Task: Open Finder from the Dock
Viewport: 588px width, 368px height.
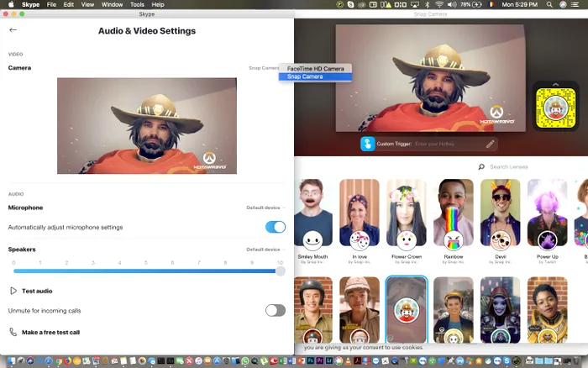Action: tap(12, 361)
